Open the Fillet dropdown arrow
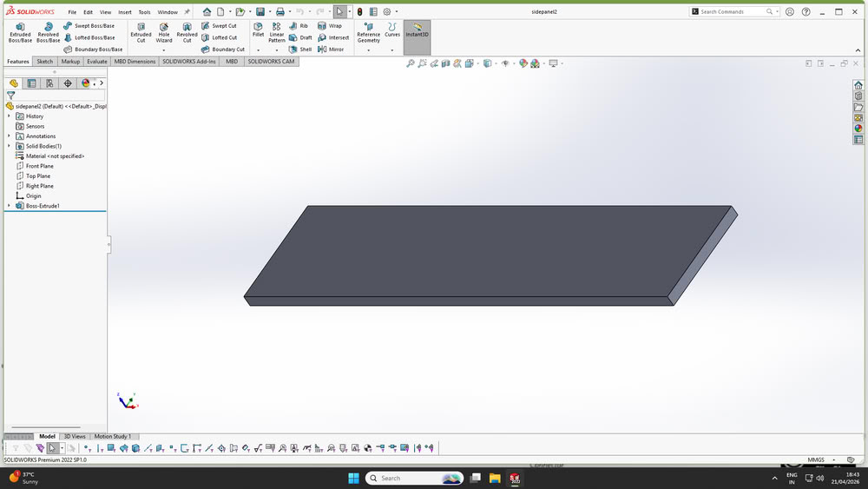Image resolution: width=868 pixels, height=489 pixels. click(x=258, y=50)
